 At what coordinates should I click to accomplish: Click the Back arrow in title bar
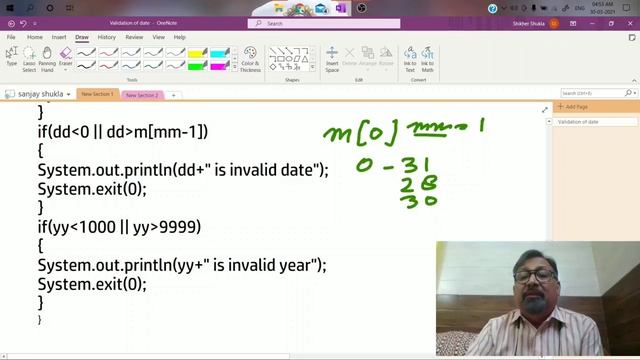(x=11, y=24)
